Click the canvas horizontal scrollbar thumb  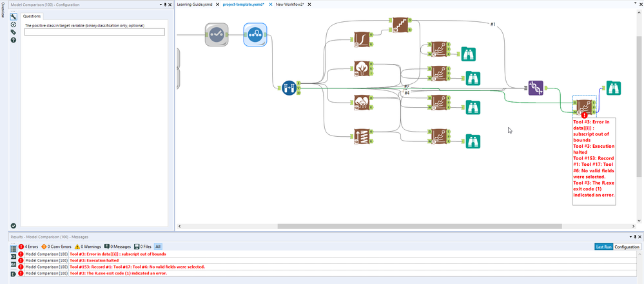click(419, 227)
